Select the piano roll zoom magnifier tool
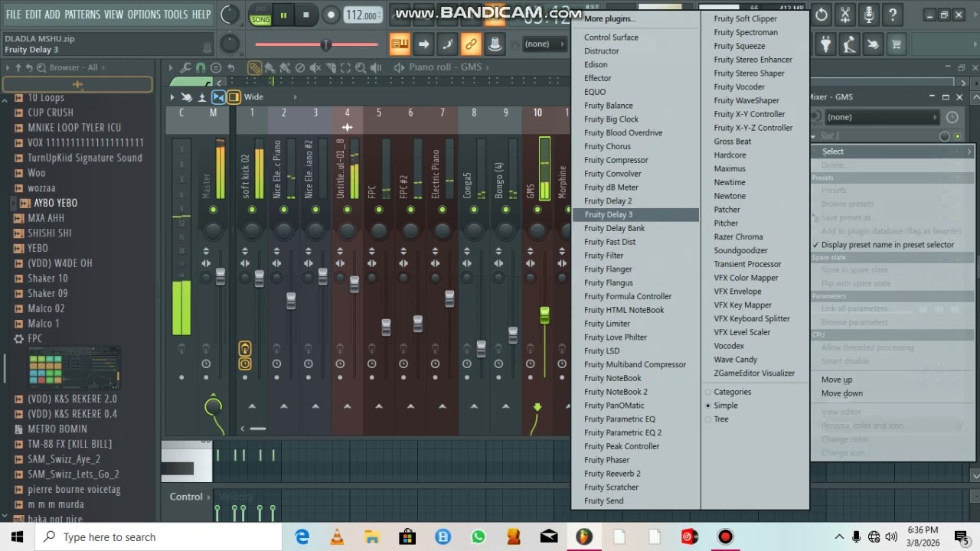This screenshot has height=551, width=980. point(361,67)
